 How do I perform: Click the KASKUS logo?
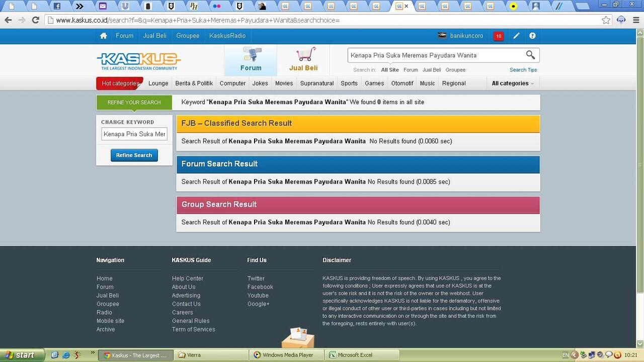click(139, 61)
